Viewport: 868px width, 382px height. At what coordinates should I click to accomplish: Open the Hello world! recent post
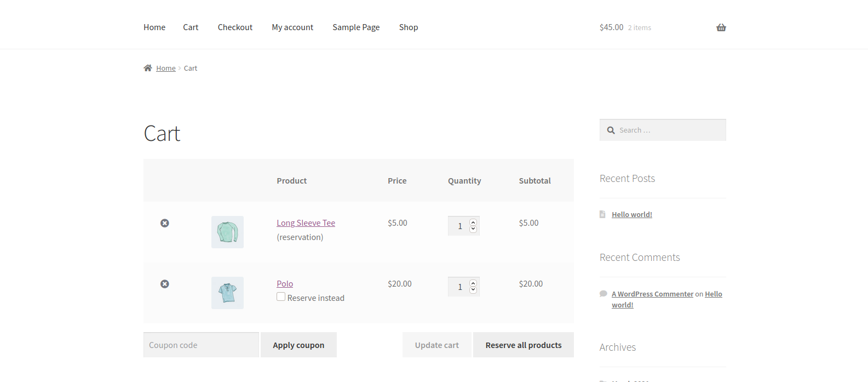631,215
